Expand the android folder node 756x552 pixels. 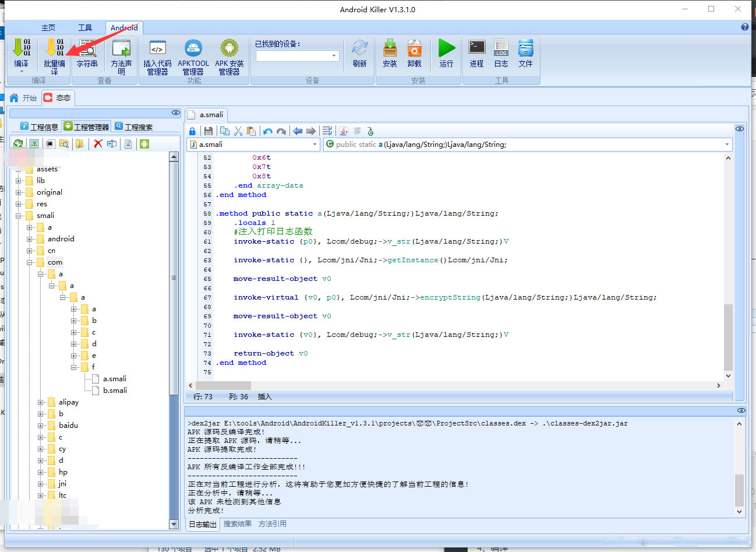click(x=30, y=239)
